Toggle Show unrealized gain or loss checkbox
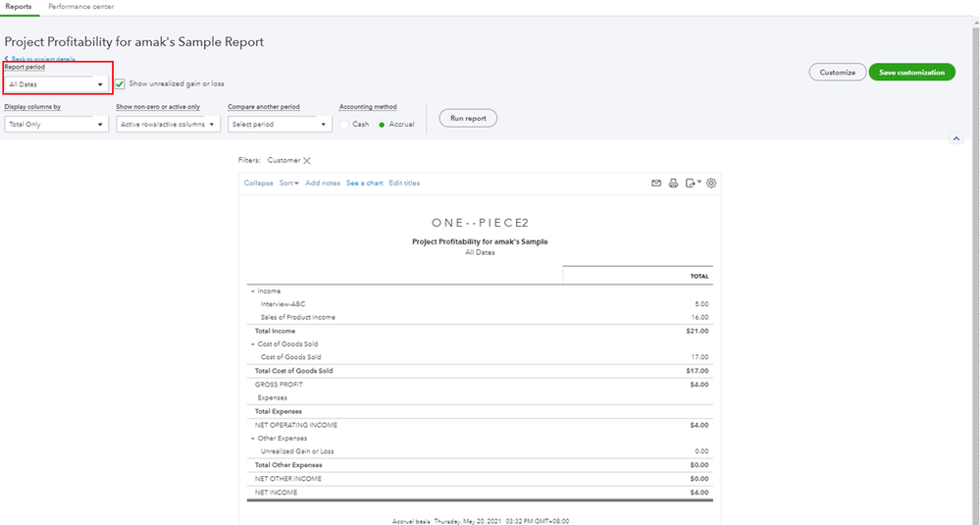 click(x=120, y=84)
